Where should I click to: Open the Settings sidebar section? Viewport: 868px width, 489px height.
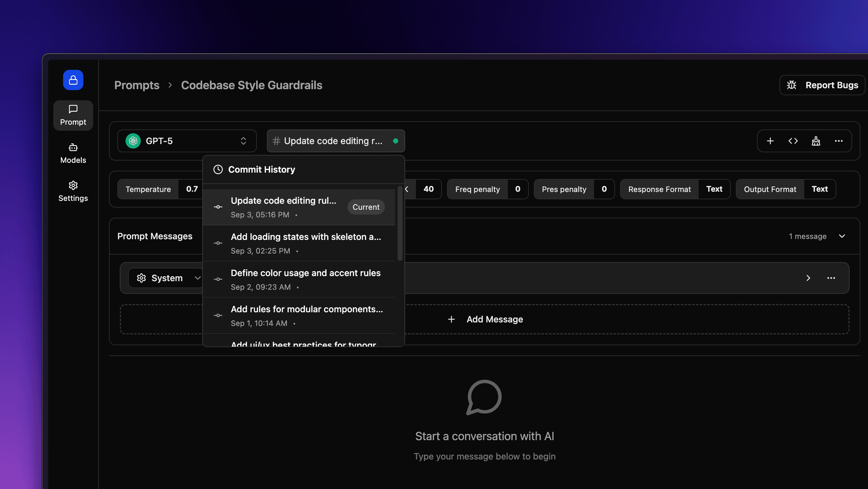[73, 191]
